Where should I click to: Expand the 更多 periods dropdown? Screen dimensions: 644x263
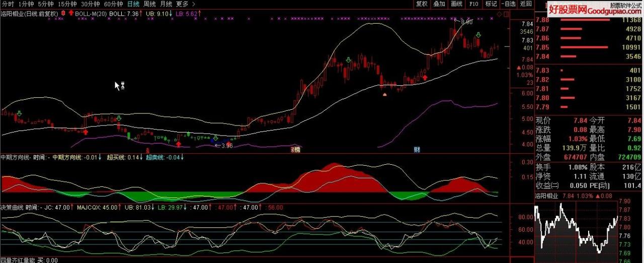[x=186, y=4]
